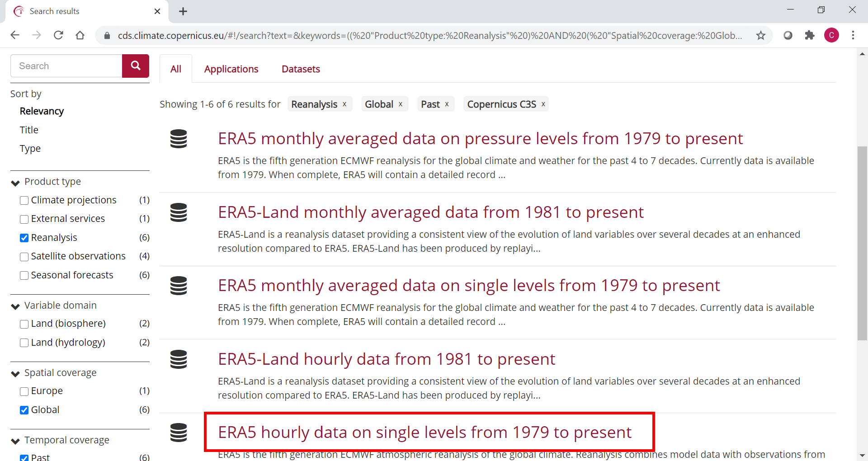
Task: Click the circular extension icon beside star
Action: 788,35
